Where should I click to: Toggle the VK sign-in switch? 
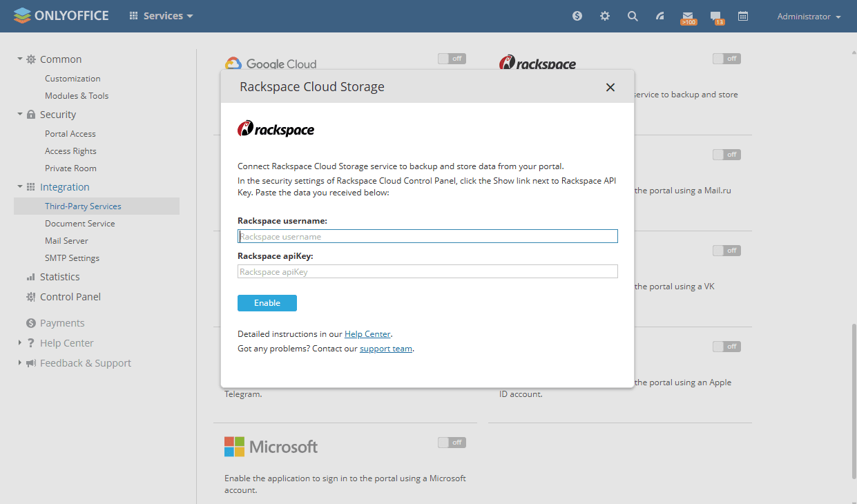click(x=726, y=251)
